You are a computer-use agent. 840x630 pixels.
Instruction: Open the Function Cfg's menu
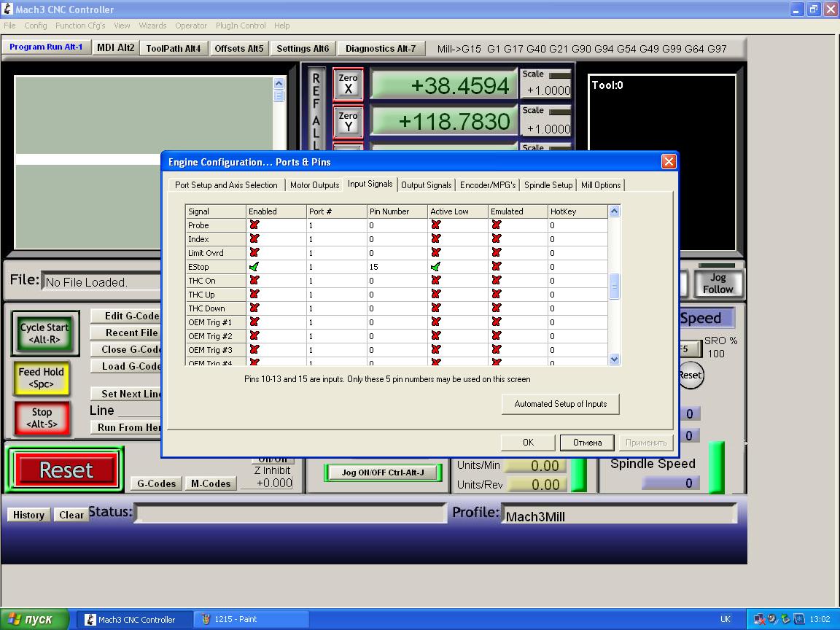pos(80,26)
